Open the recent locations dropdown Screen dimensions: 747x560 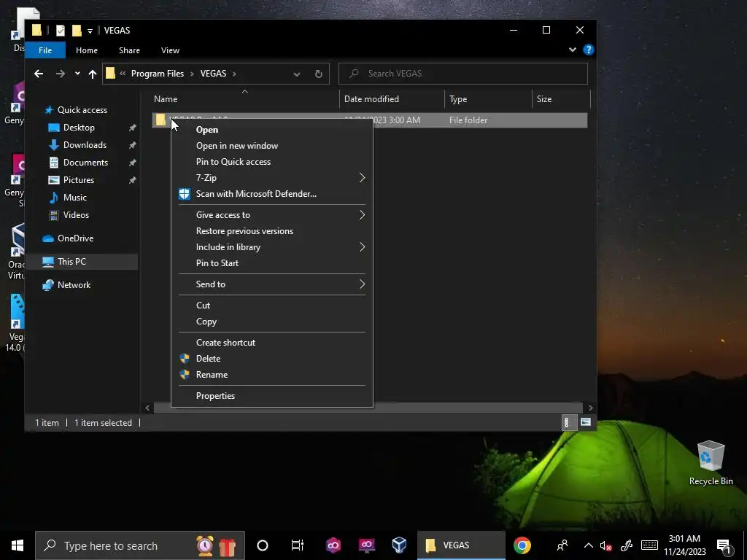[x=77, y=74]
